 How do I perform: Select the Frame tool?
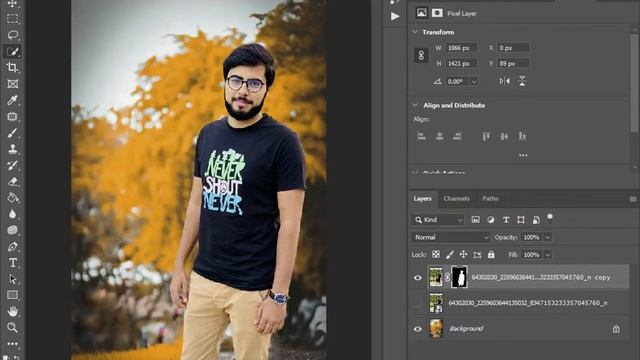(x=13, y=84)
